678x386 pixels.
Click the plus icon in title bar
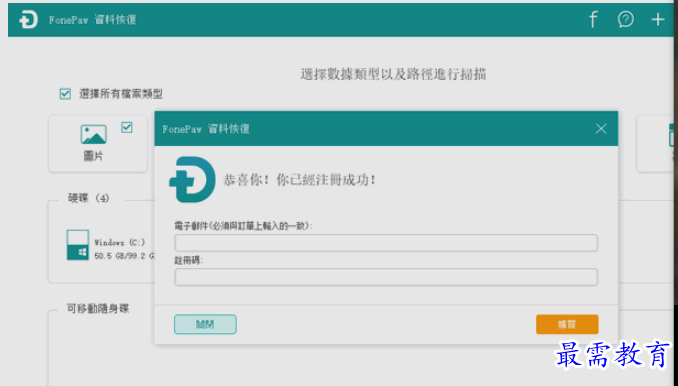pyautogui.click(x=658, y=19)
